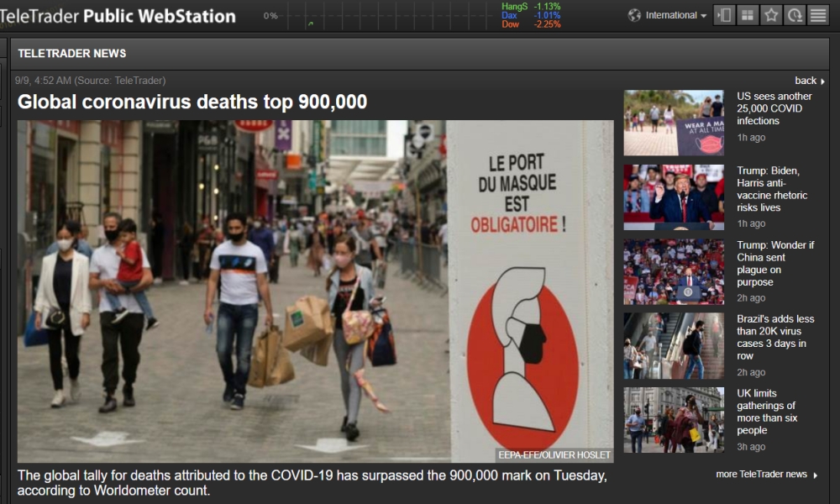Viewport: 840px width, 504px height.
Task: Open Brazil's less than 20K cases headline
Action: pos(775,338)
